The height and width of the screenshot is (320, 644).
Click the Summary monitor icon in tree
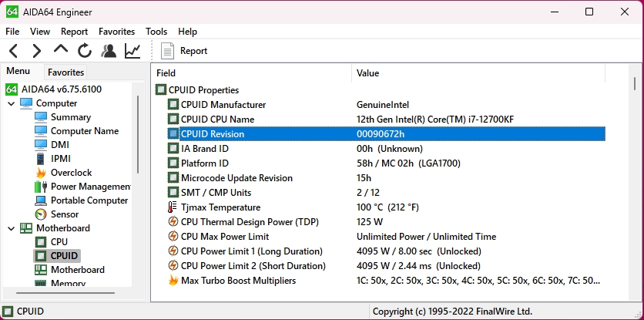41,117
